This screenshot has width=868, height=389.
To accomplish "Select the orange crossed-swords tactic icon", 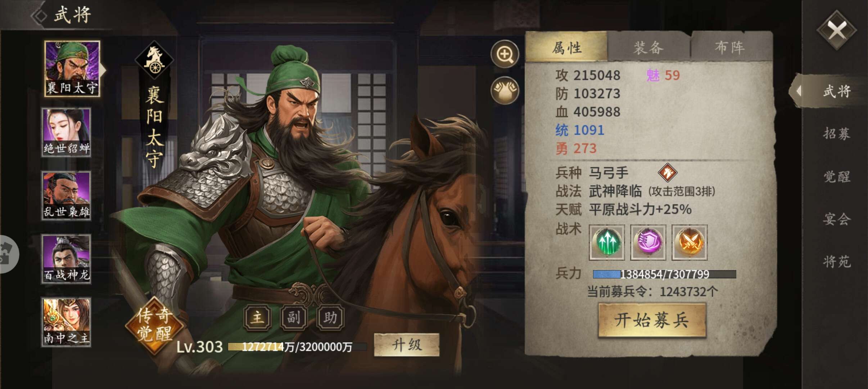I will pyautogui.click(x=690, y=242).
